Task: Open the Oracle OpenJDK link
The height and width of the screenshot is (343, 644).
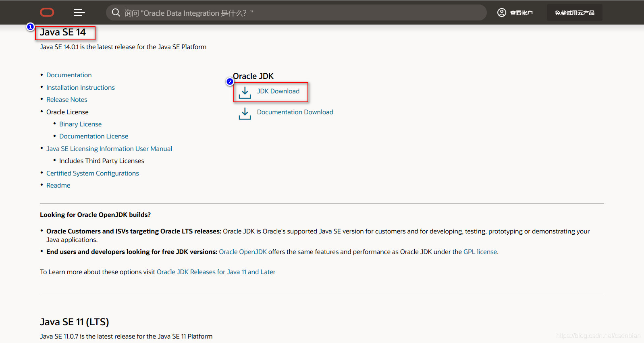Action: [243, 252]
